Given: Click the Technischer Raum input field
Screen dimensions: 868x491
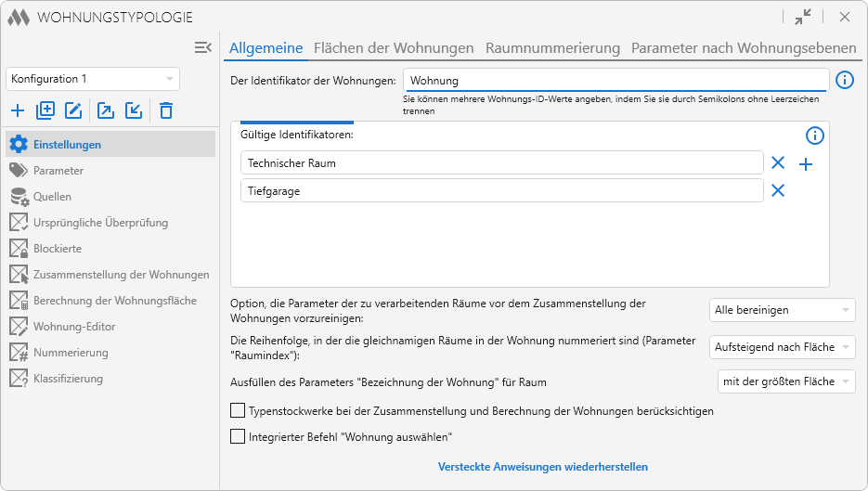Looking at the screenshot, I should 501,163.
